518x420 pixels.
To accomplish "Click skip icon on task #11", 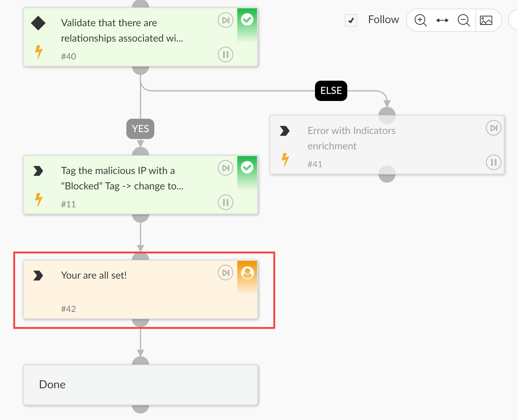I will (x=226, y=168).
